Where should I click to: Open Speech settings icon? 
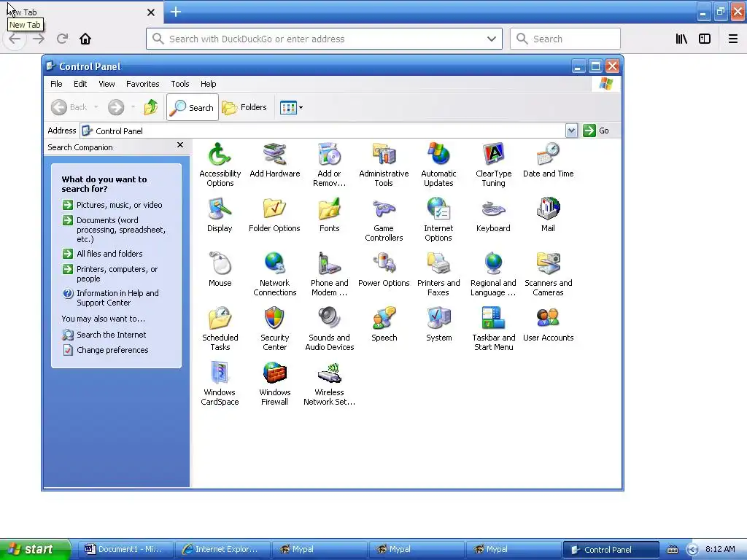pyautogui.click(x=384, y=324)
